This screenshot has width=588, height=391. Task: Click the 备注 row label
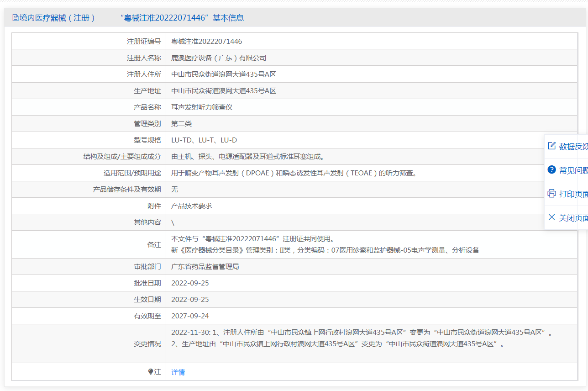154,245
